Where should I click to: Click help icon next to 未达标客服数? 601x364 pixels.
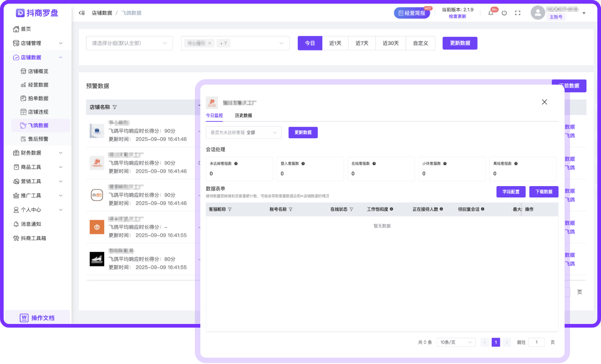pos(236,163)
